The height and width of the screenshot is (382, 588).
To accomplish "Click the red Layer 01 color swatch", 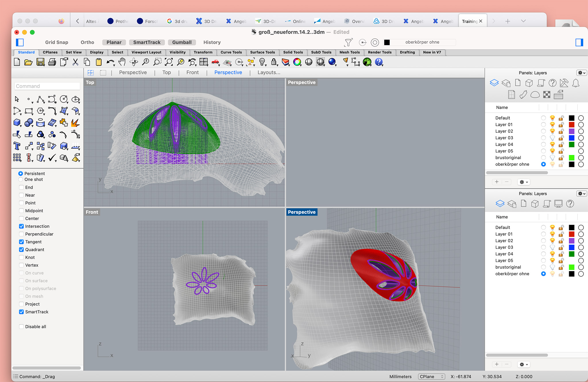I will tap(571, 125).
